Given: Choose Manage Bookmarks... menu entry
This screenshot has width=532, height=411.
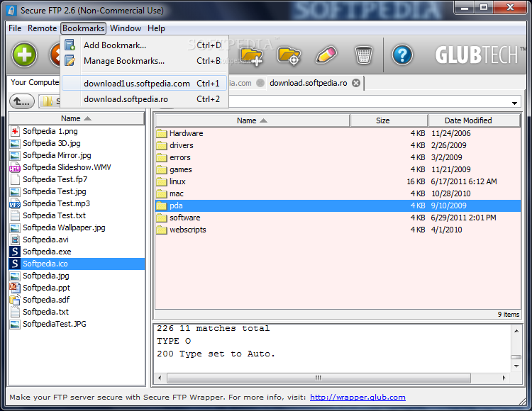Looking at the screenshot, I should [145, 61].
